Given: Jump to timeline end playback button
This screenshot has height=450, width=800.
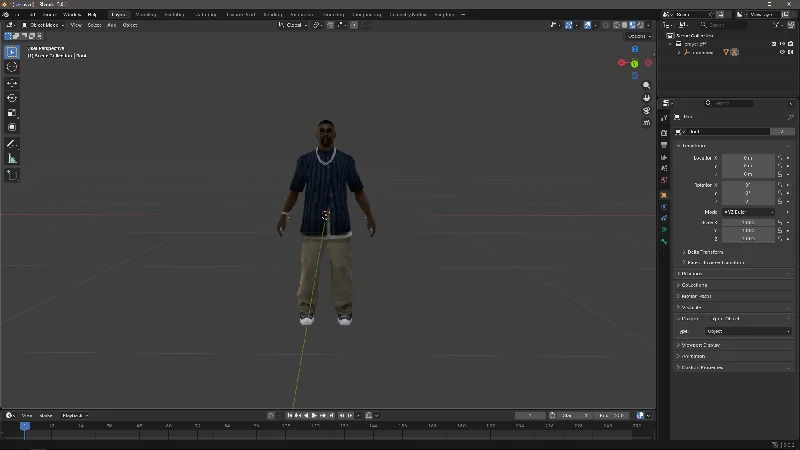Looking at the screenshot, I should [x=331, y=415].
